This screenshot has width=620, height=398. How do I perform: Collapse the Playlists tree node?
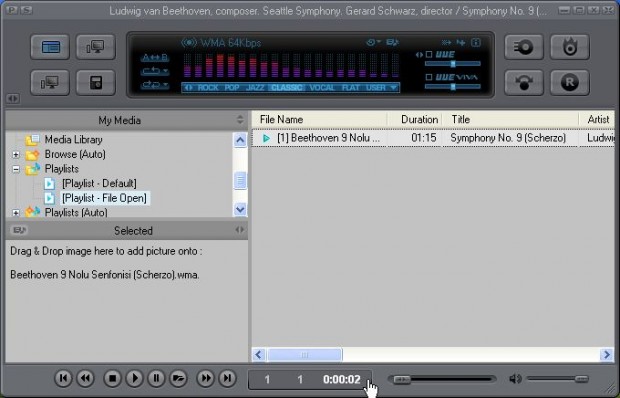(16, 169)
